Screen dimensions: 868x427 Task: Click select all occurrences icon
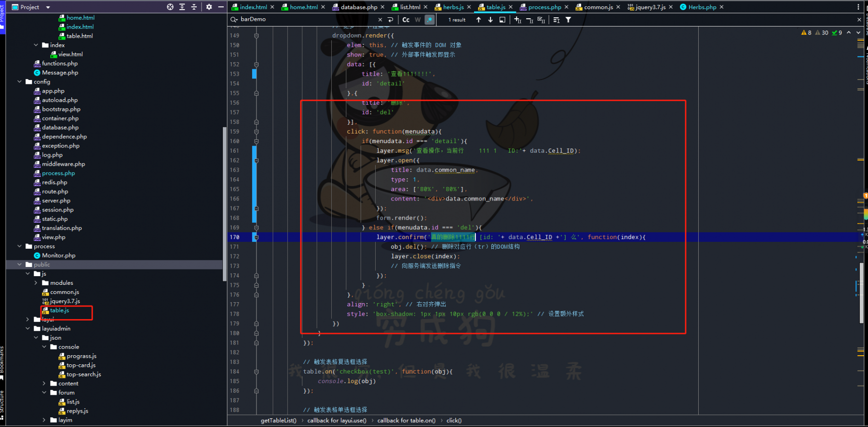click(x=541, y=20)
